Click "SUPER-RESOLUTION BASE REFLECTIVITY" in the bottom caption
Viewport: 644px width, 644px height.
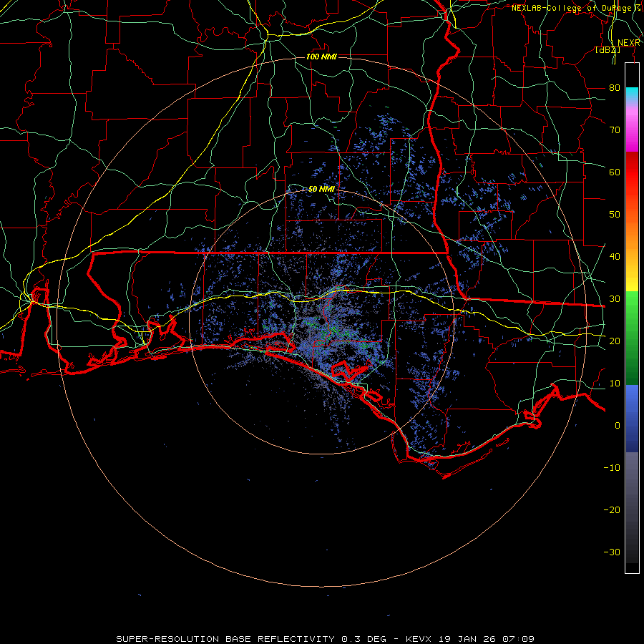click(x=225, y=639)
